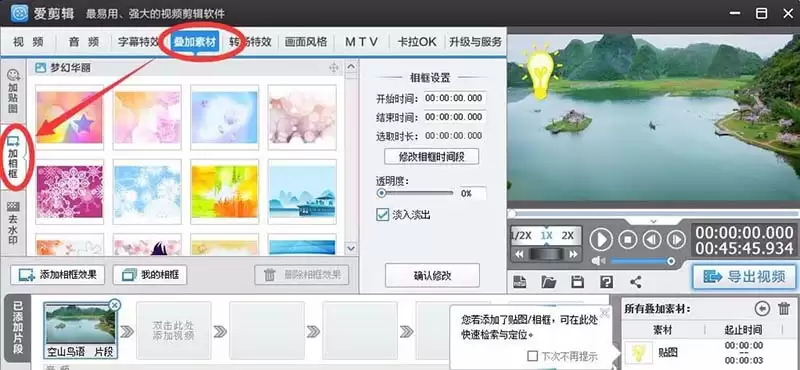
Task: Open the help question mark icon
Action: [x=606, y=282]
